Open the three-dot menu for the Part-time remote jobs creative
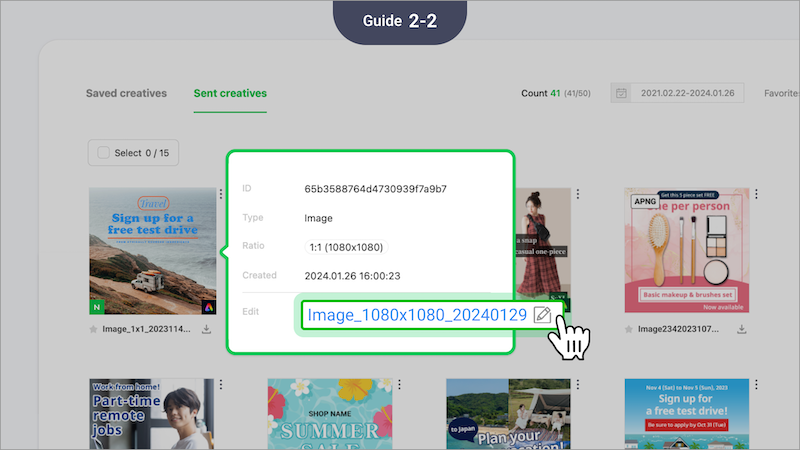This screenshot has width=800, height=450. tap(221, 385)
